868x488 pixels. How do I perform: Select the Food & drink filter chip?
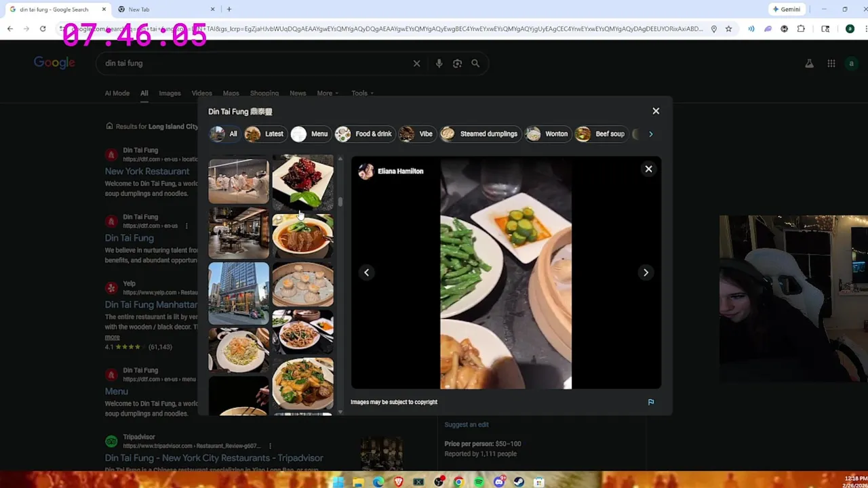tap(364, 134)
